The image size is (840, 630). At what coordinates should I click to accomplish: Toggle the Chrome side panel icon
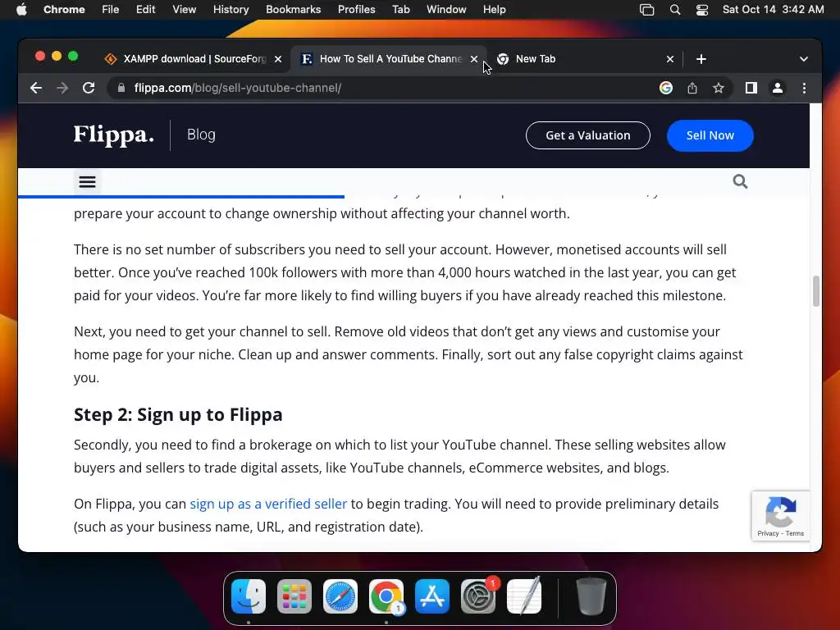751,88
